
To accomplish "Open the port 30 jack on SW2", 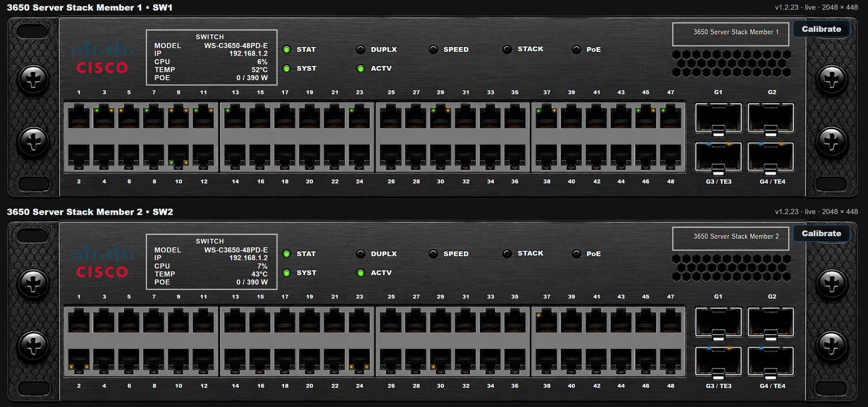I will coord(440,361).
